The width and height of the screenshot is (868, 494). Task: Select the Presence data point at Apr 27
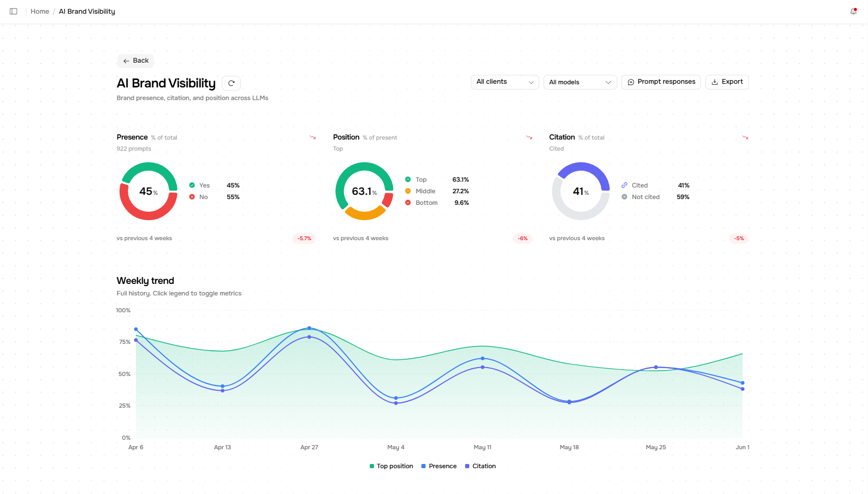(309, 328)
